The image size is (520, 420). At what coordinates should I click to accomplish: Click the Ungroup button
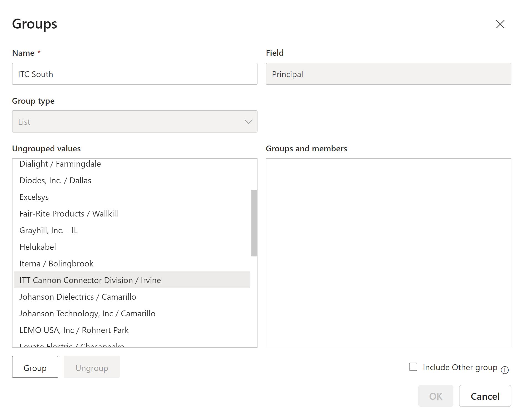click(92, 367)
